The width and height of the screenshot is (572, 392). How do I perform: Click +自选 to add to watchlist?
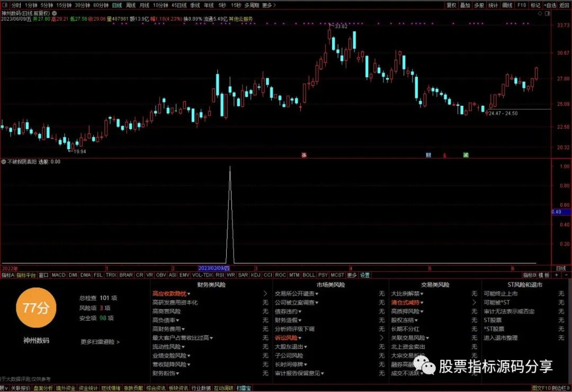pos(550,5)
